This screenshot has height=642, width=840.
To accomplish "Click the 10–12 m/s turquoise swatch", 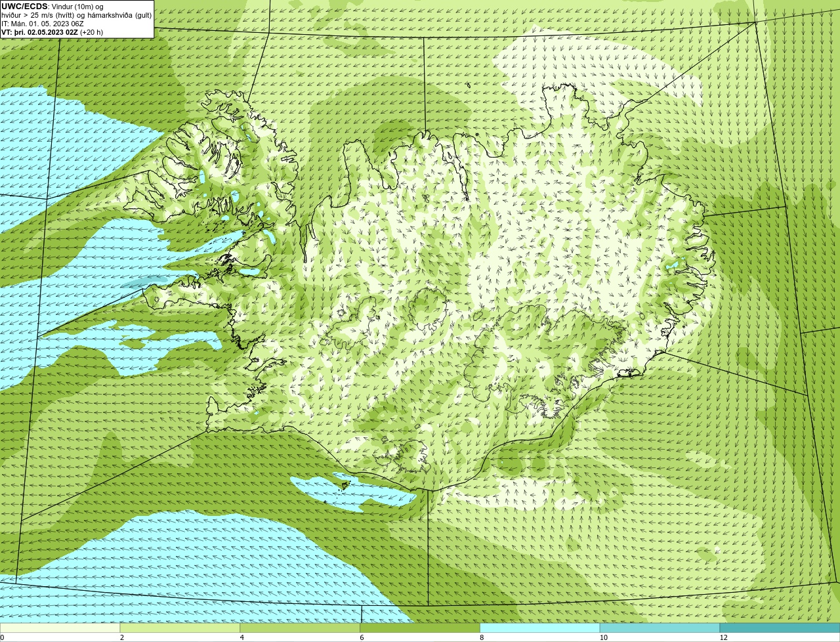I will click(x=660, y=628).
